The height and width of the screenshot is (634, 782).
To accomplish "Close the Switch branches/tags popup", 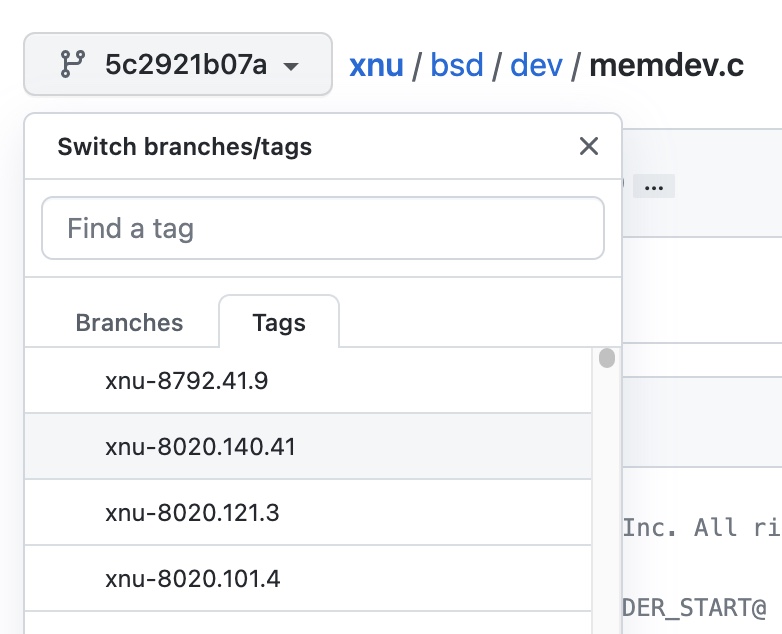I will pyautogui.click(x=589, y=147).
